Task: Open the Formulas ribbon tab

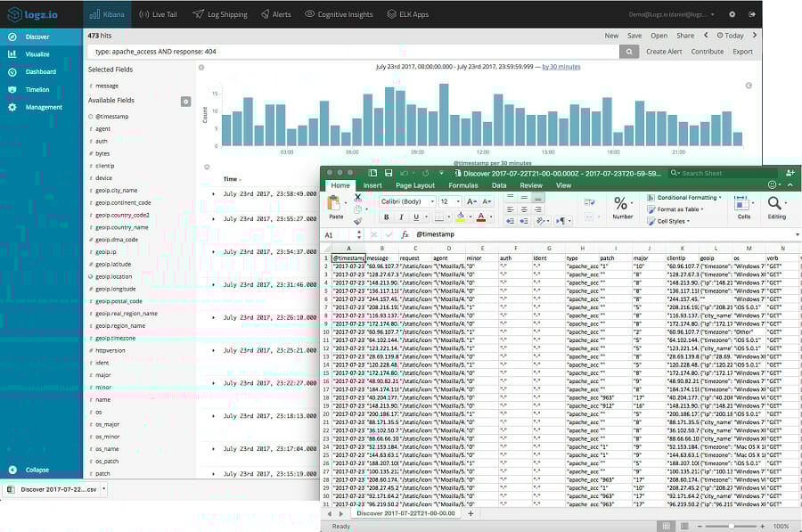Action: [462, 185]
